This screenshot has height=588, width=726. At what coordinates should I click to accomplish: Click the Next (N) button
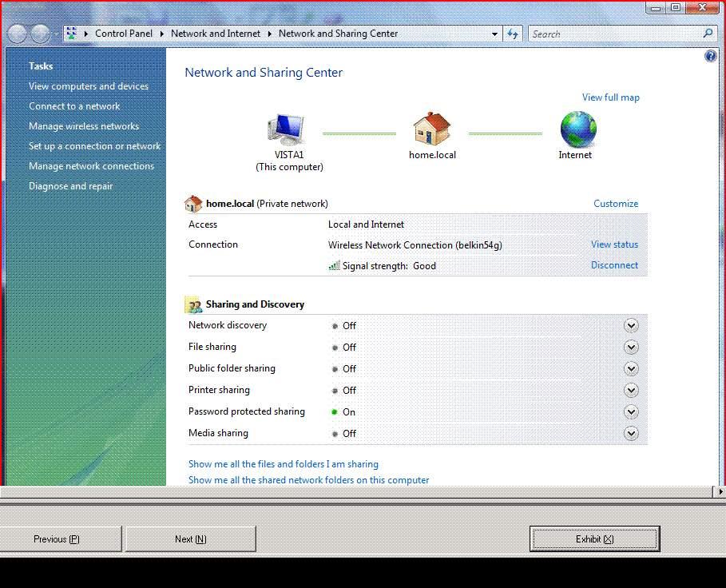click(191, 539)
